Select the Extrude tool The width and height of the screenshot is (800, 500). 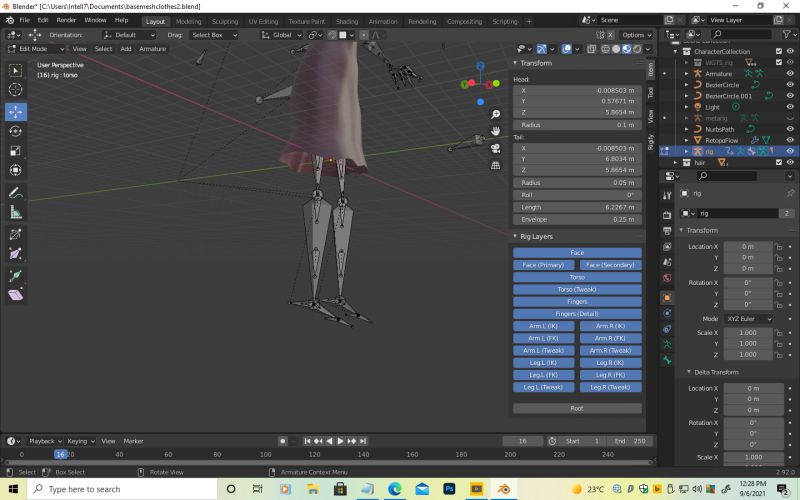click(15, 276)
